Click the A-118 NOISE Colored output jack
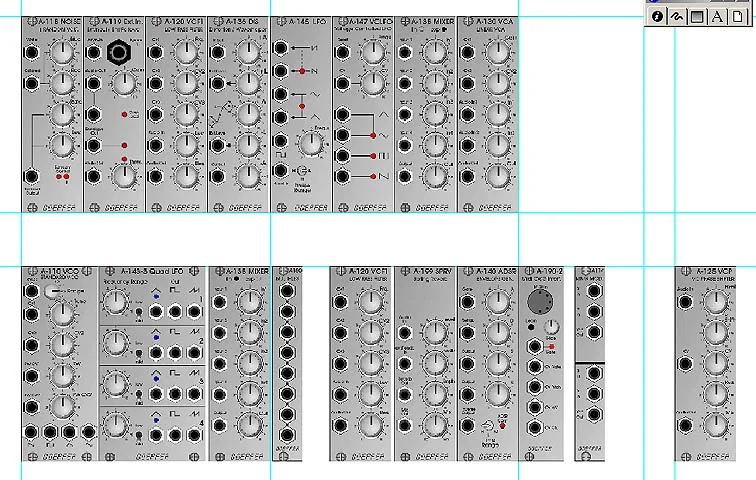Viewport: 756px width, 480px height. pyautogui.click(x=31, y=83)
